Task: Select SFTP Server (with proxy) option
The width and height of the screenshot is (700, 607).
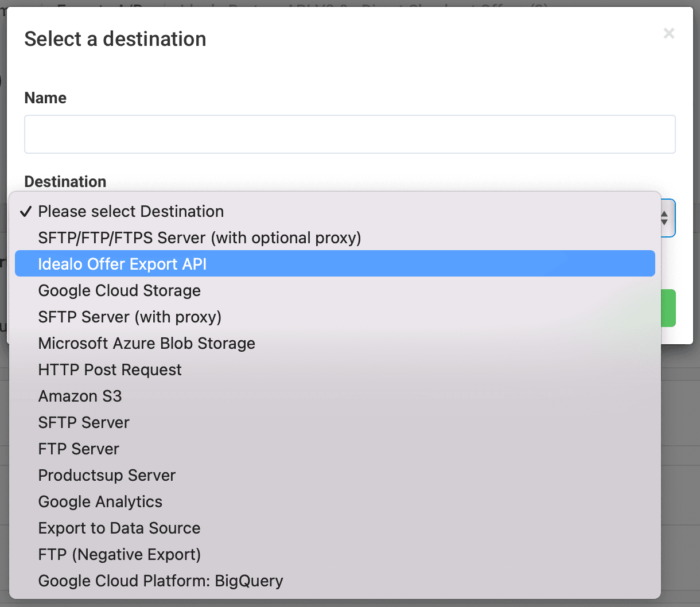Action: tap(130, 317)
